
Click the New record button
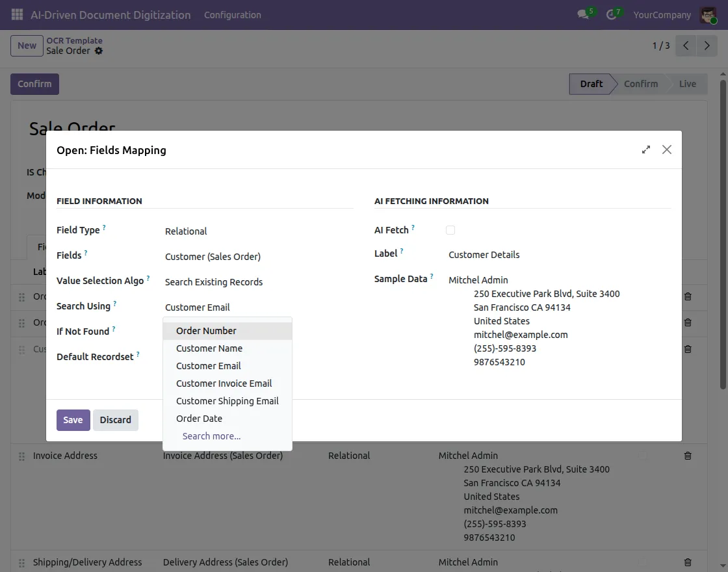tap(27, 45)
